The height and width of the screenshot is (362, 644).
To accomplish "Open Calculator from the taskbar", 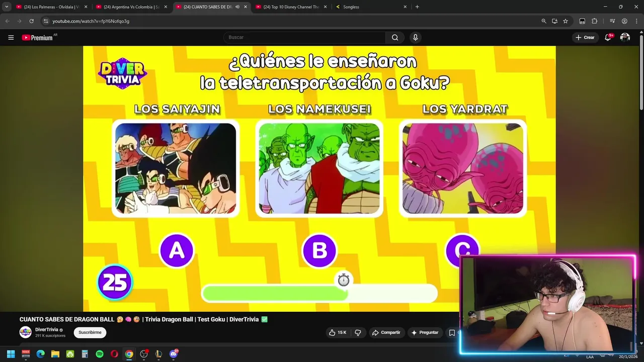I will pyautogui.click(x=85, y=354).
